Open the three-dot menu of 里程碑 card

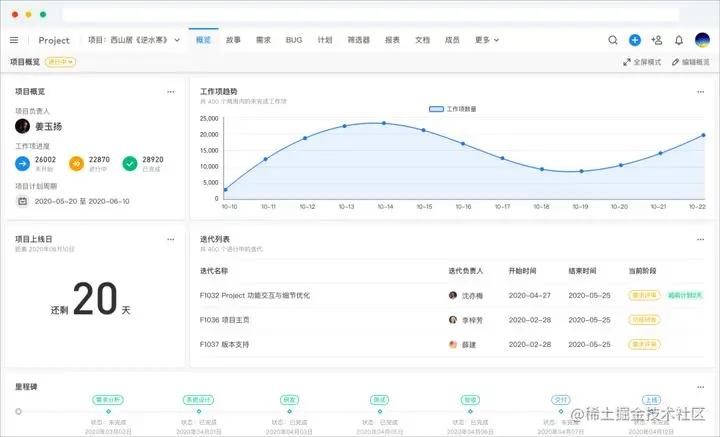pyautogui.click(x=700, y=387)
